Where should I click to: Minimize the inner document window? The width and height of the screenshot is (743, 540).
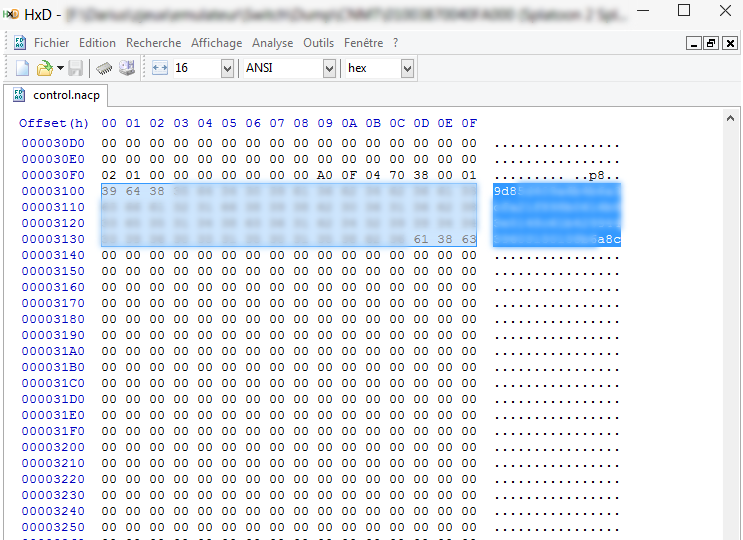pos(694,44)
